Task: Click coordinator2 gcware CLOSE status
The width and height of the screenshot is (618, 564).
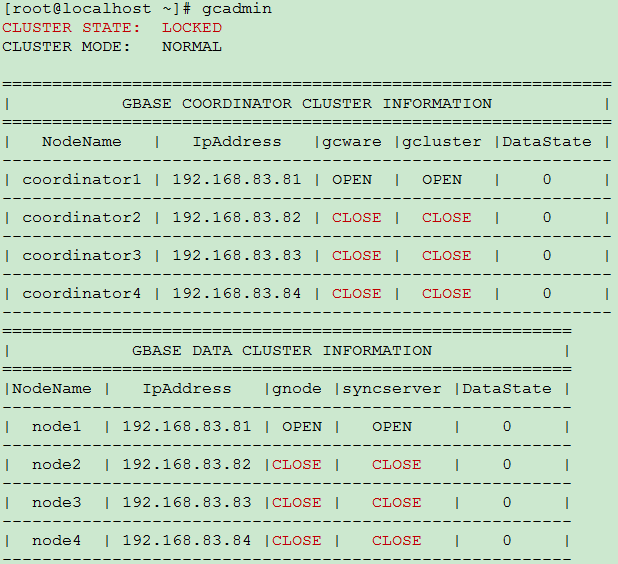Action: coord(357,218)
